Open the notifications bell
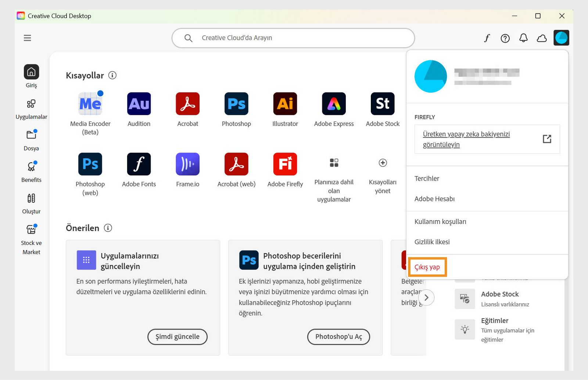The image size is (588, 380). [524, 38]
